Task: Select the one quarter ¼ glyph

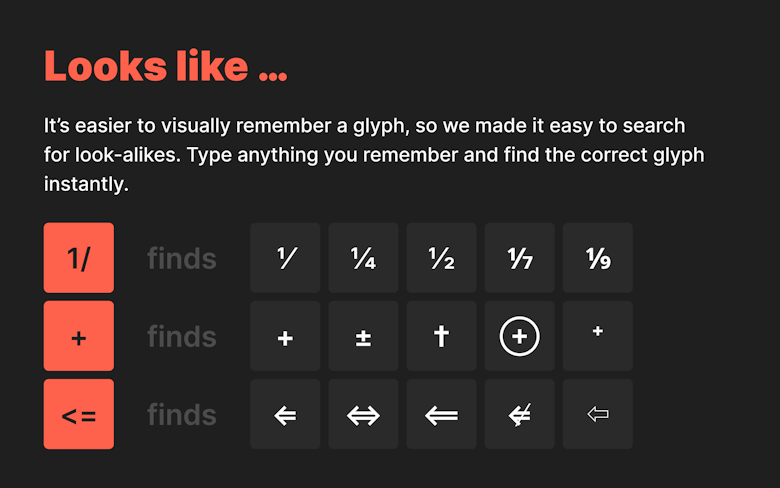Action: 363,258
